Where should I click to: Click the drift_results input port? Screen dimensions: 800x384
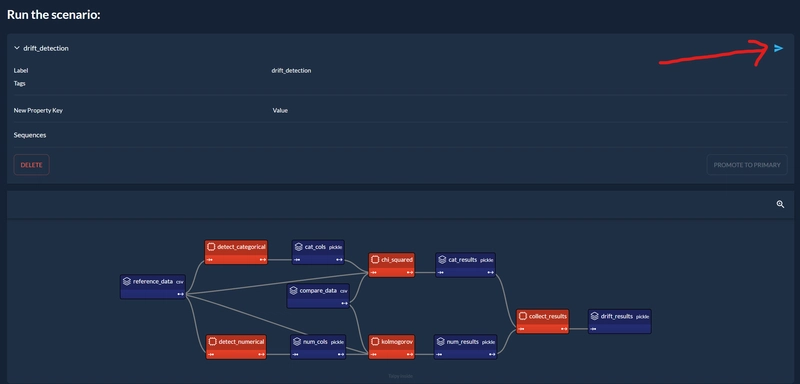coord(593,329)
